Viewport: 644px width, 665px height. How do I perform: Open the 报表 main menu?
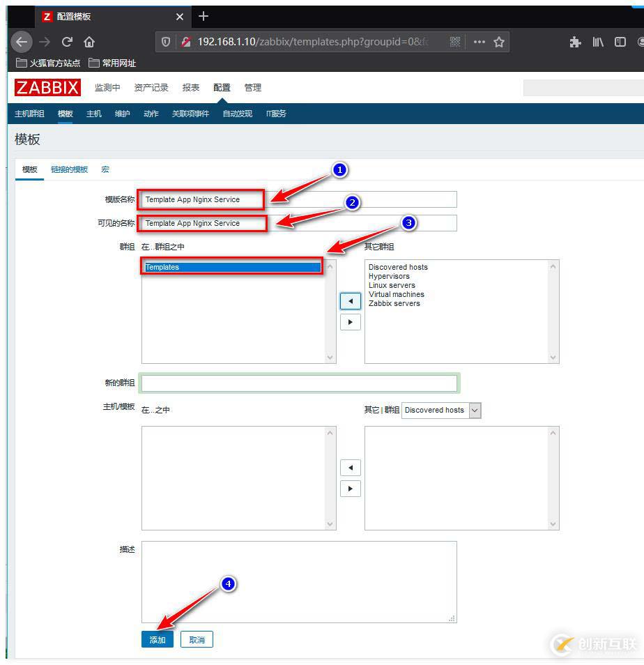click(191, 87)
